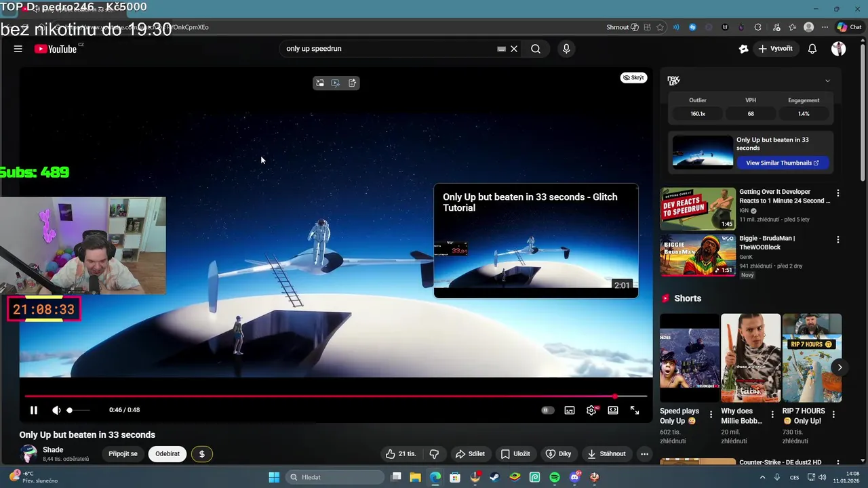The width and height of the screenshot is (868, 488).
Task: Open the YouTube notifications bell
Action: click(x=812, y=49)
